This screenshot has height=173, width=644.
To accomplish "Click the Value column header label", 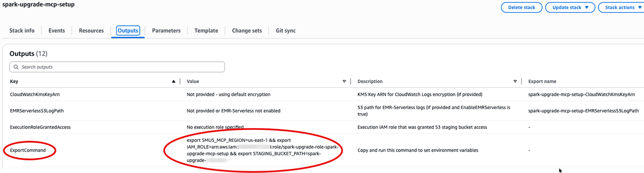I will coord(193,81).
